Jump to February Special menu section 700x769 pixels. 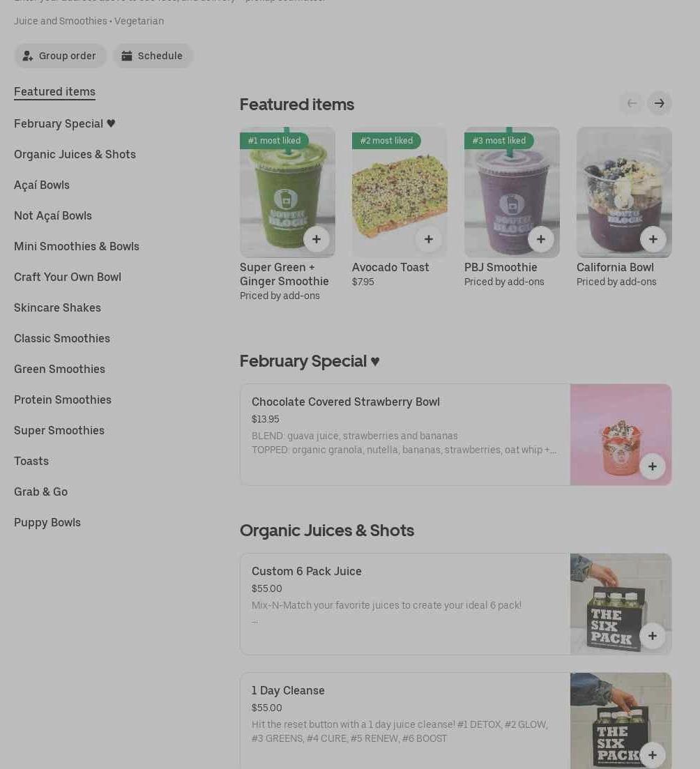tap(64, 123)
